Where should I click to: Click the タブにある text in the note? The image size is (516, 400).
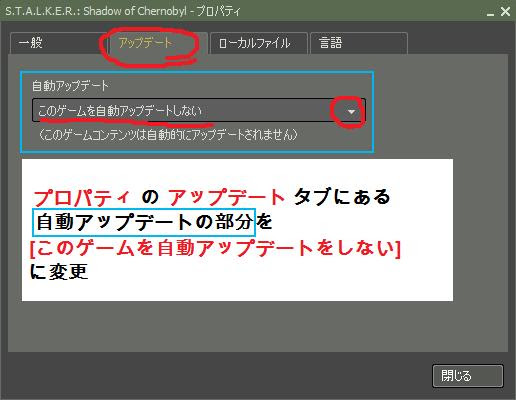click(342, 197)
